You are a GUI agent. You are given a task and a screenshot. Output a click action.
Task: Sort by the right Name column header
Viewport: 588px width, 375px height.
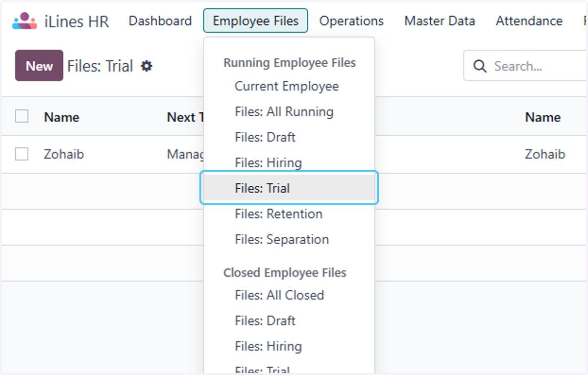tap(543, 117)
